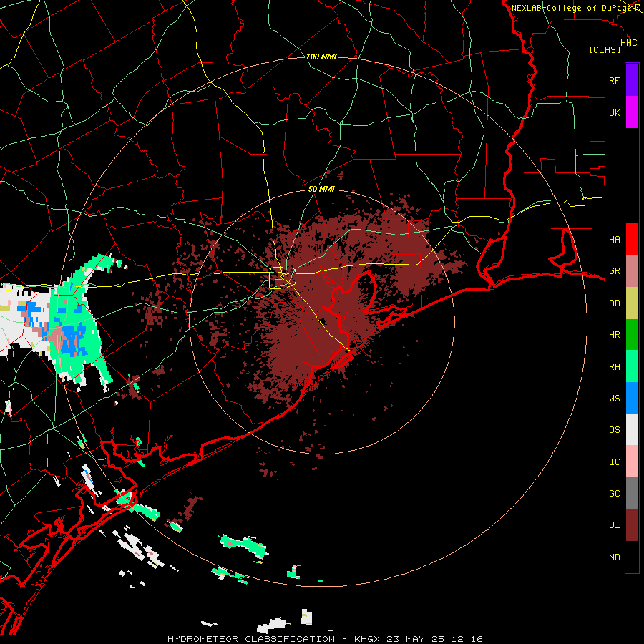
Task: Click the GR legend label
Action: [614, 271]
